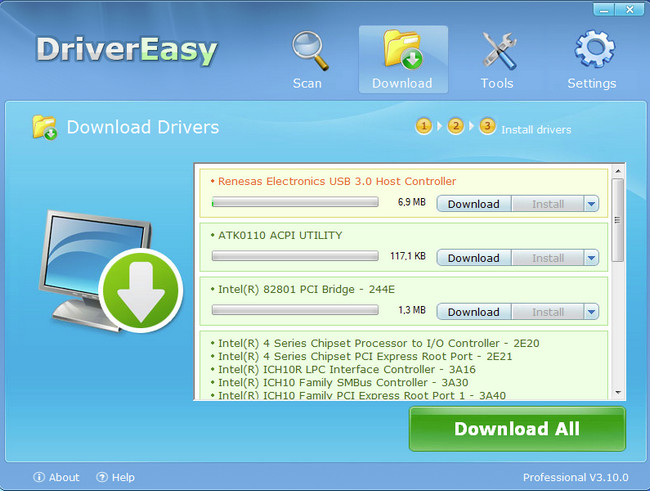Close the DriverEasy window
The image size is (650, 491).
pos(629,10)
